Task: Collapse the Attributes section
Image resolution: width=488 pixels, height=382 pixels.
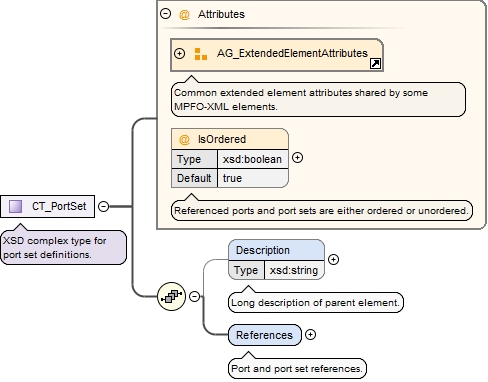Action: [x=165, y=14]
